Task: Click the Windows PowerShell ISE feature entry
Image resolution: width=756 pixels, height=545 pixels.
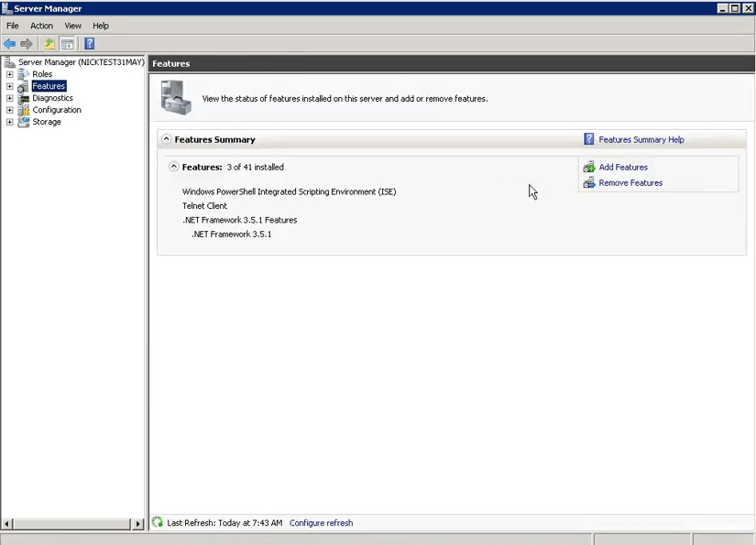Action: 290,191
